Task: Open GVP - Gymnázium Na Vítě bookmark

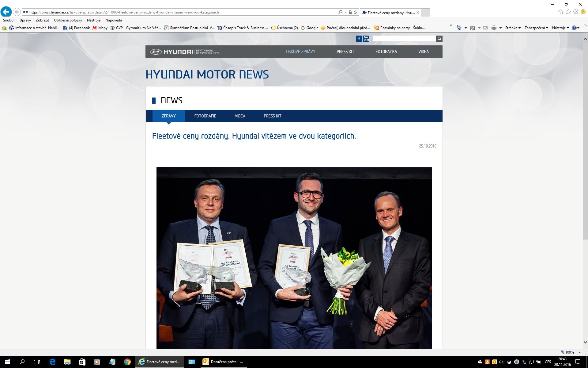Action: click(136, 28)
